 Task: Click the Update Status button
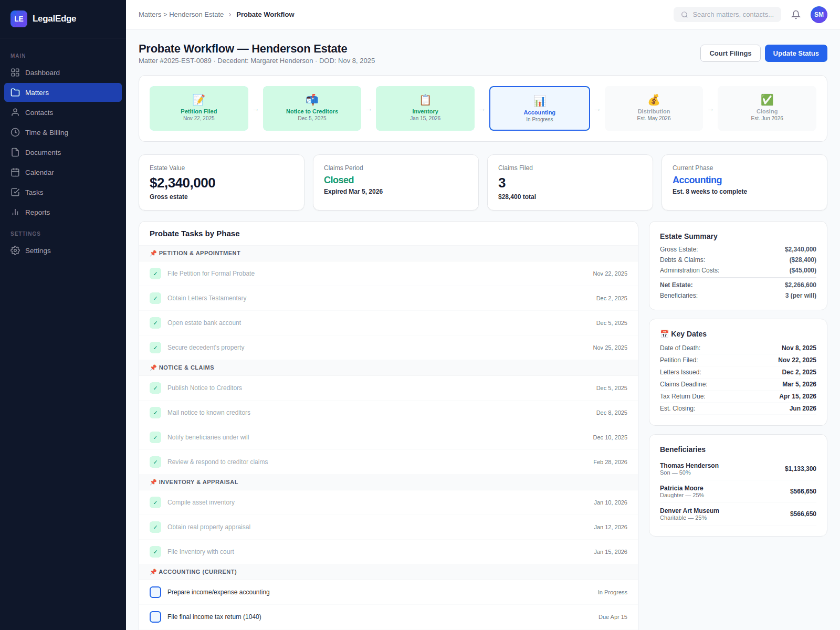point(796,53)
